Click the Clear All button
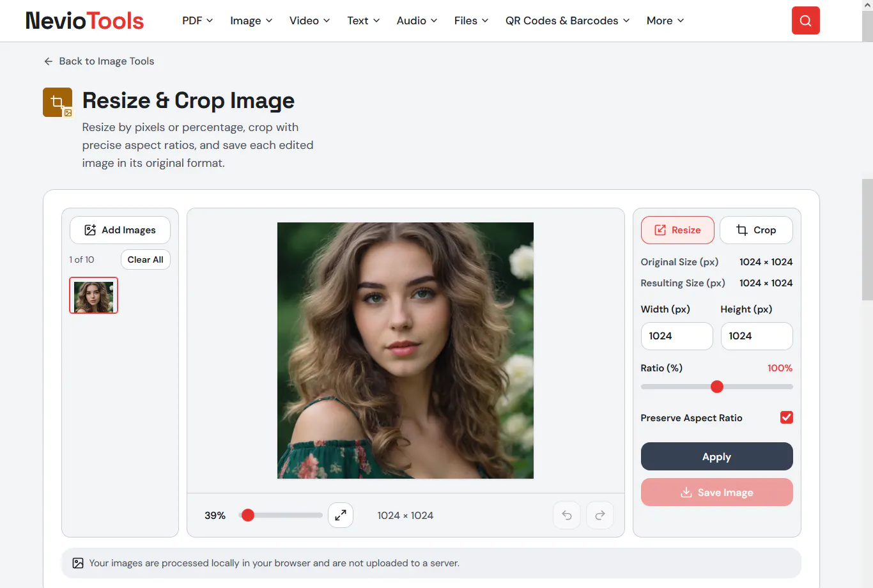Screen dimensions: 873x588 pos(146,259)
